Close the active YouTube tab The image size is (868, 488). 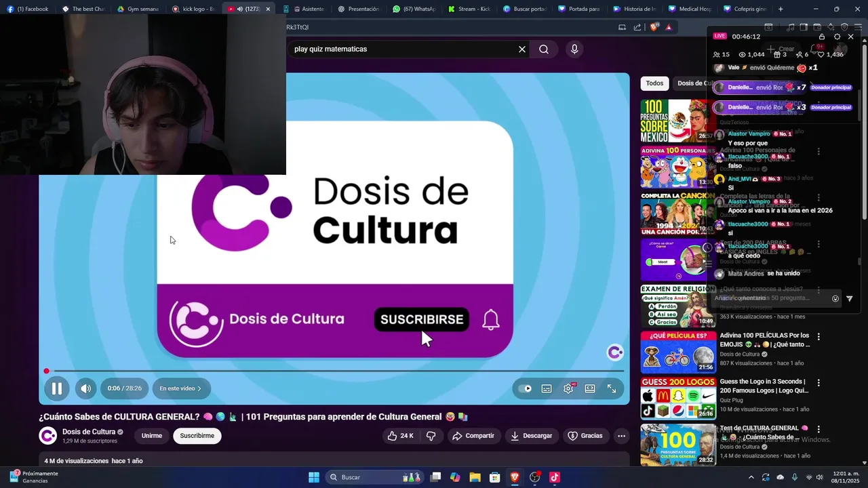pos(268,9)
